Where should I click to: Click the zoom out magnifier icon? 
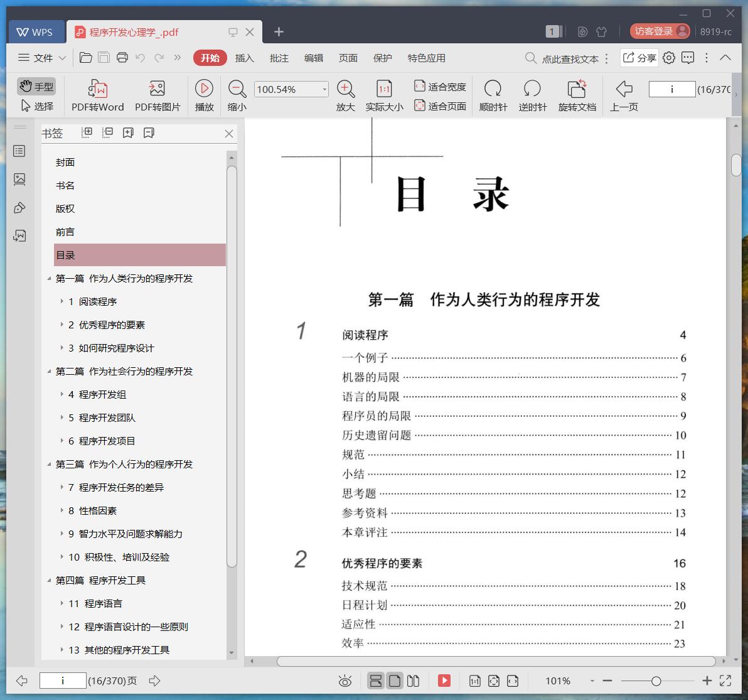click(x=237, y=89)
